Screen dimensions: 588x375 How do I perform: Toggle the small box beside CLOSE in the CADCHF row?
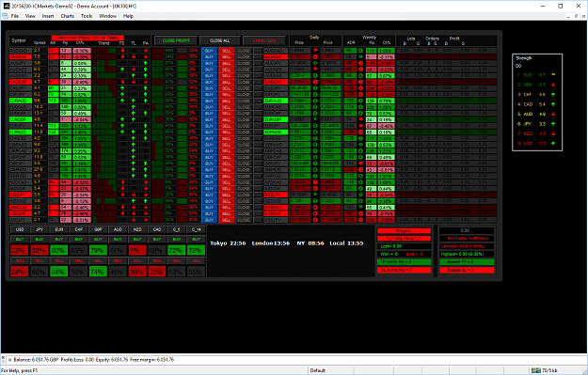coord(258,82)
